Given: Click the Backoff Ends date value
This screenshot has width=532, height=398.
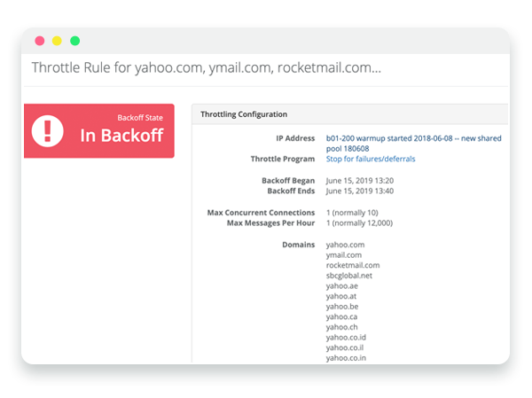Looking at the screenshot, I should pyautogui.click(x=360, y=191).
